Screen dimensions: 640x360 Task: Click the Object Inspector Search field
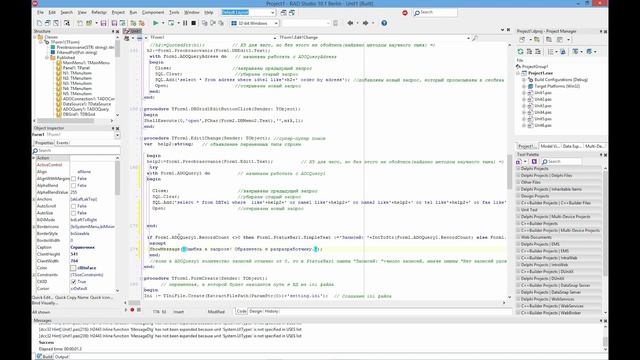(76, 151)
